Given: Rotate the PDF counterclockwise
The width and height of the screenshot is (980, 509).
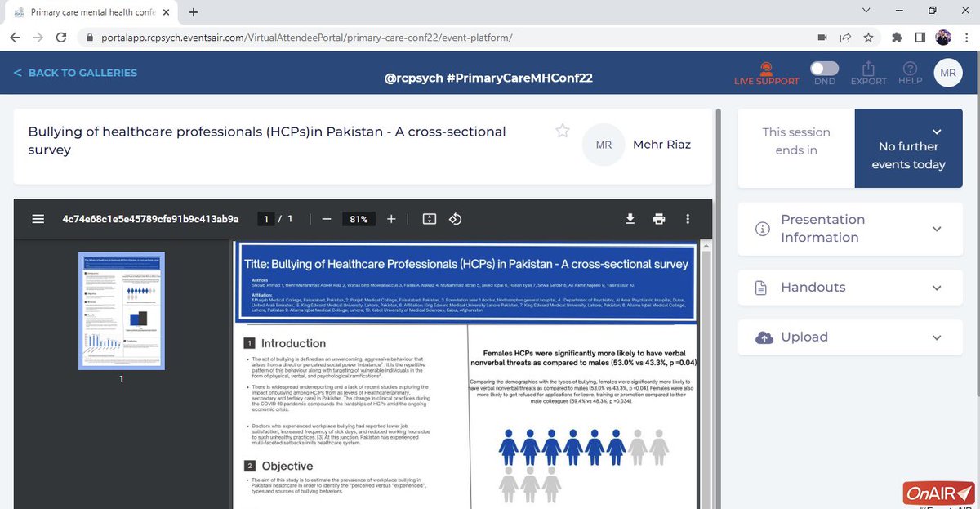Looking at the screenshot, I should point(456,219).
